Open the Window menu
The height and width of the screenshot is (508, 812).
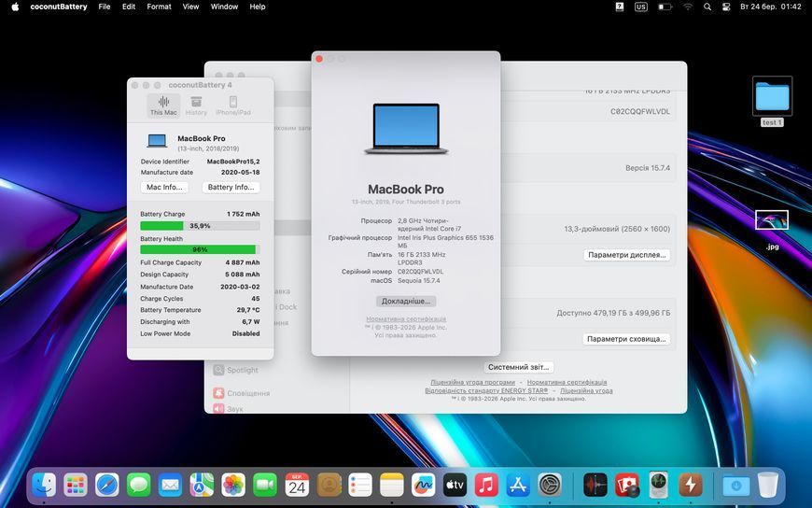tap(224, 7)
